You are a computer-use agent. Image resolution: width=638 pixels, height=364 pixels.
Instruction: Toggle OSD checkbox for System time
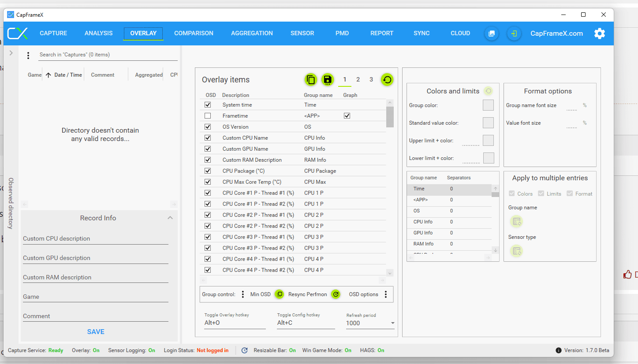(208, 105)
